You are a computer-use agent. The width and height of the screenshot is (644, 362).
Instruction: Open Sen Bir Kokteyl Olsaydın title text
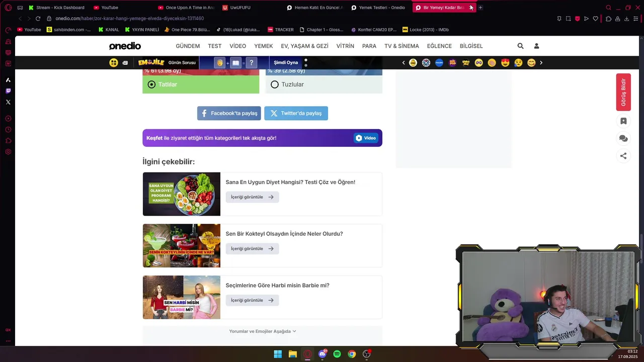click(284, 234)
